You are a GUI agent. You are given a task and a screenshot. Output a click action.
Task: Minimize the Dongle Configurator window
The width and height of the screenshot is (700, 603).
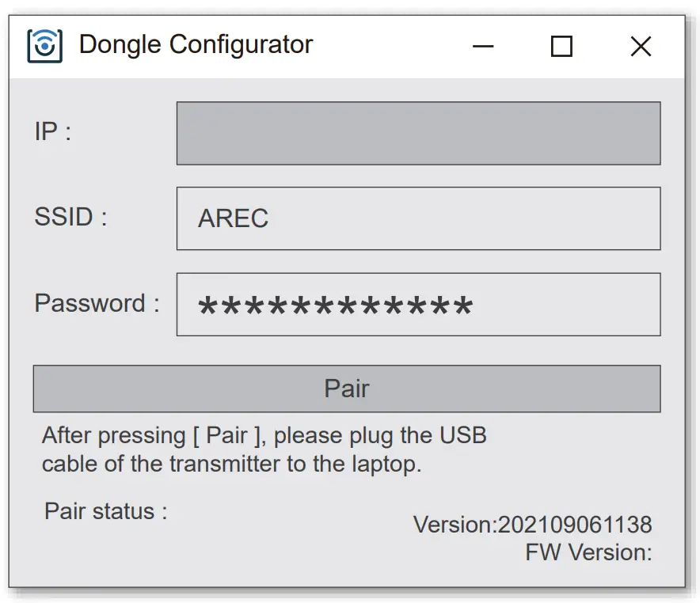click(483, 47)
